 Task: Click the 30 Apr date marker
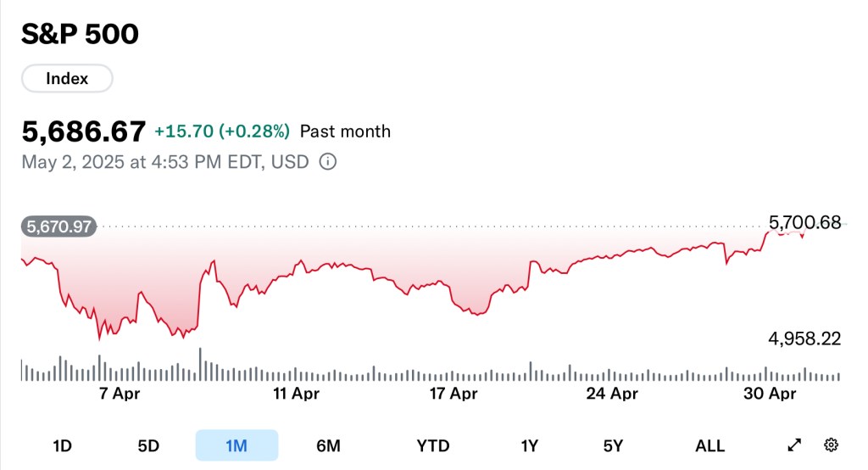tap(770, 394)
